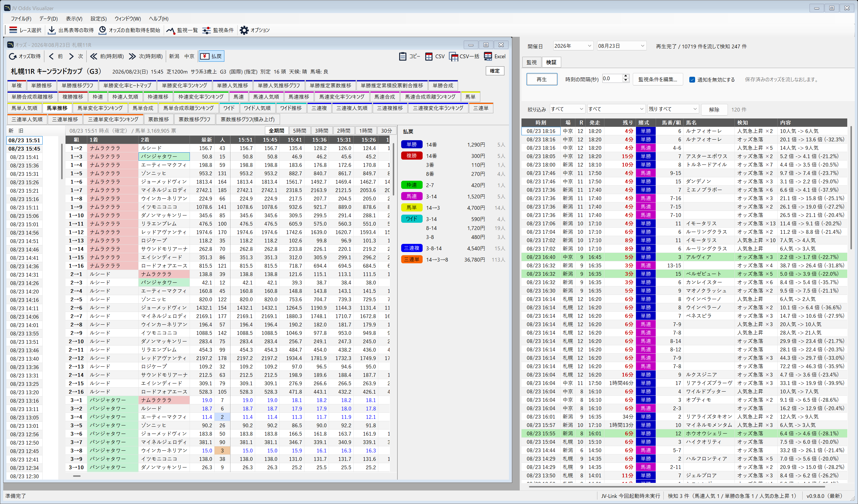
Task: Click the 監視条件を編集... button
Action: click(x=658, y=79)
